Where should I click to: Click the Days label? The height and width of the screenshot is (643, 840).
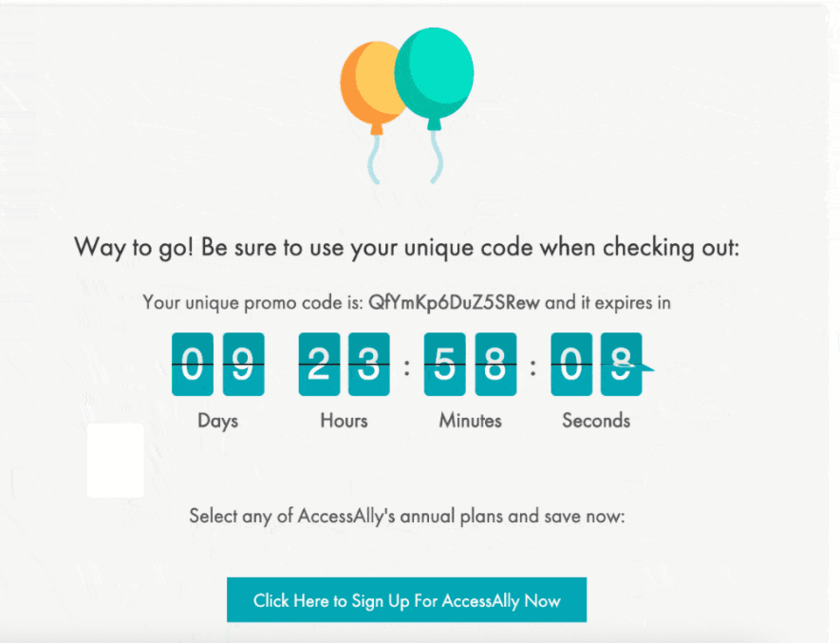(x=217, y=420)
